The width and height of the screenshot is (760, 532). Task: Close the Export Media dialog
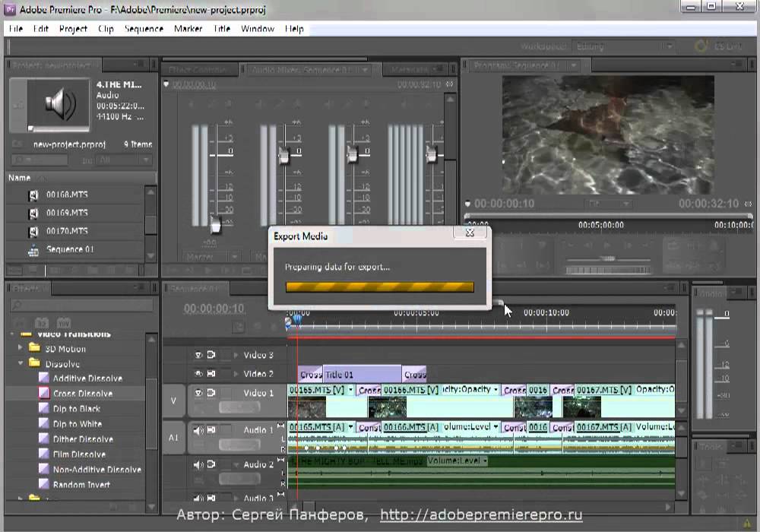pyautogui.click(x=470, y=233)
